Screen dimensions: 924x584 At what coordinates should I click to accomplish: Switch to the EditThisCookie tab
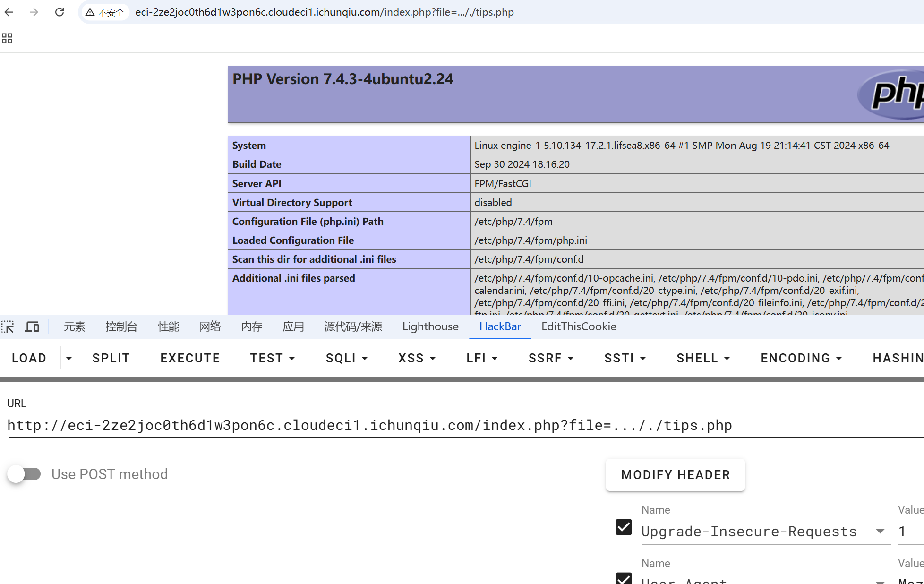pyautogui.click(x=579, y=326)
